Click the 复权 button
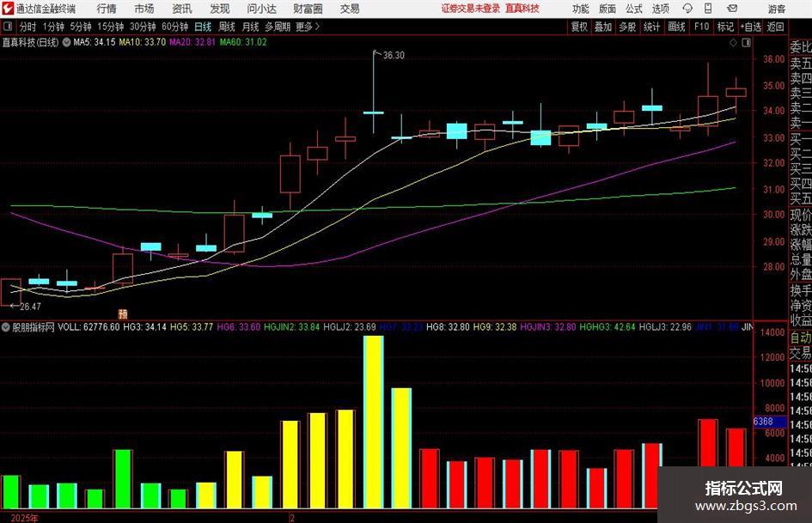This screenshot has height=523, width=812. 579,27
